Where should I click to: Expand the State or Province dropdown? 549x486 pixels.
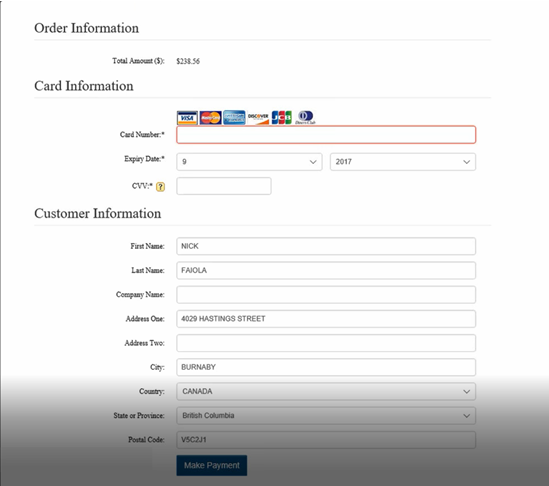326,416
